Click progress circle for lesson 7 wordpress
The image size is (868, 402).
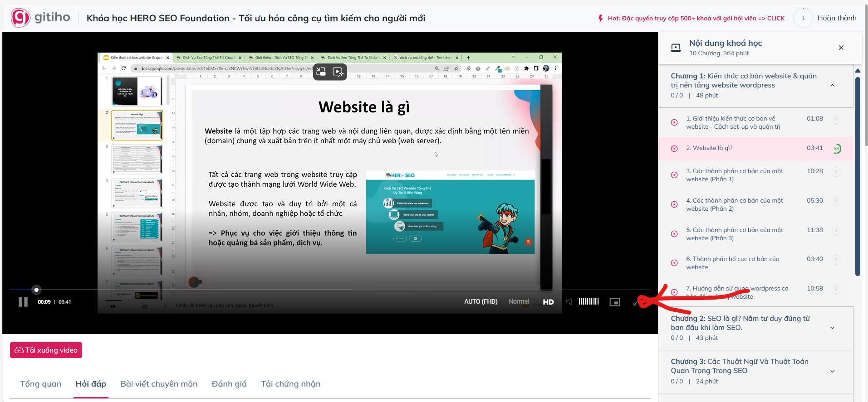[836, 289]
